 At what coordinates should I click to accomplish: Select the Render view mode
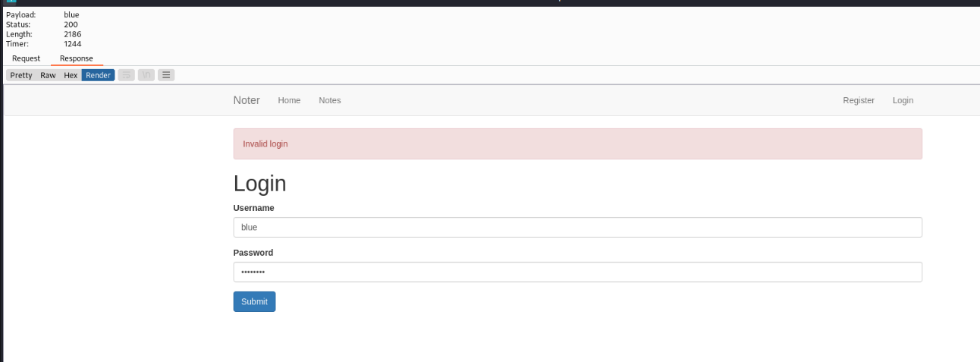point(98,75)
